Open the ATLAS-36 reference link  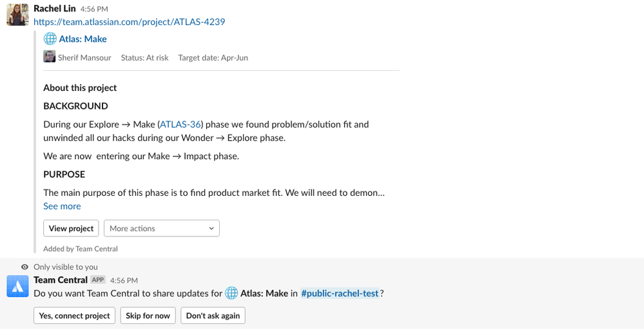click(x=181, y=124)
